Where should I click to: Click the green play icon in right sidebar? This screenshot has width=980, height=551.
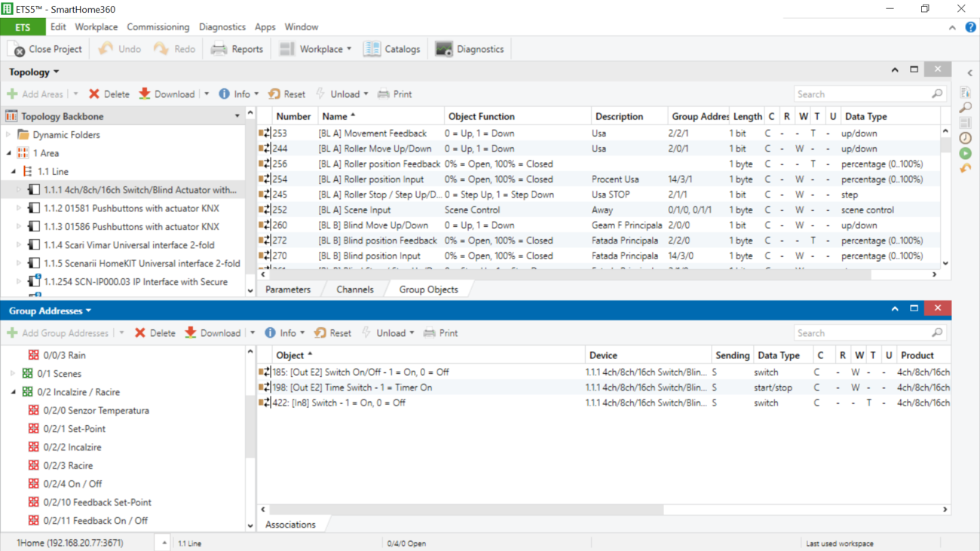click(965, 153)
